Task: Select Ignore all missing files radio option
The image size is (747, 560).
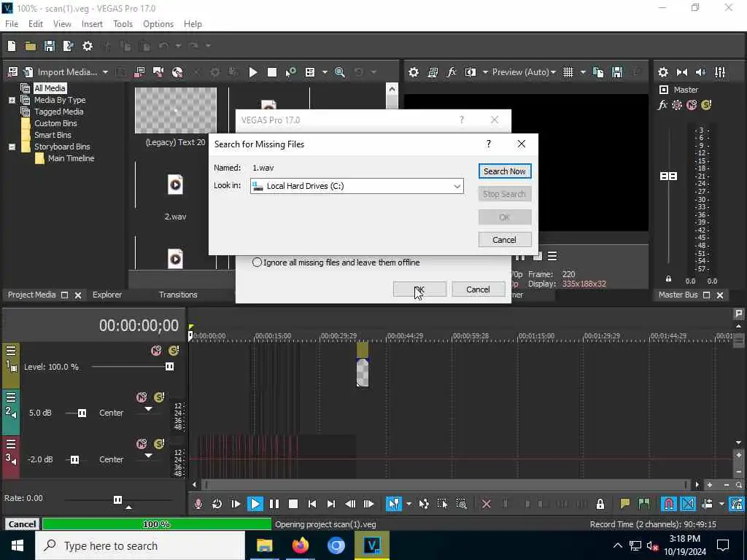Action: [x=257, y=262]
